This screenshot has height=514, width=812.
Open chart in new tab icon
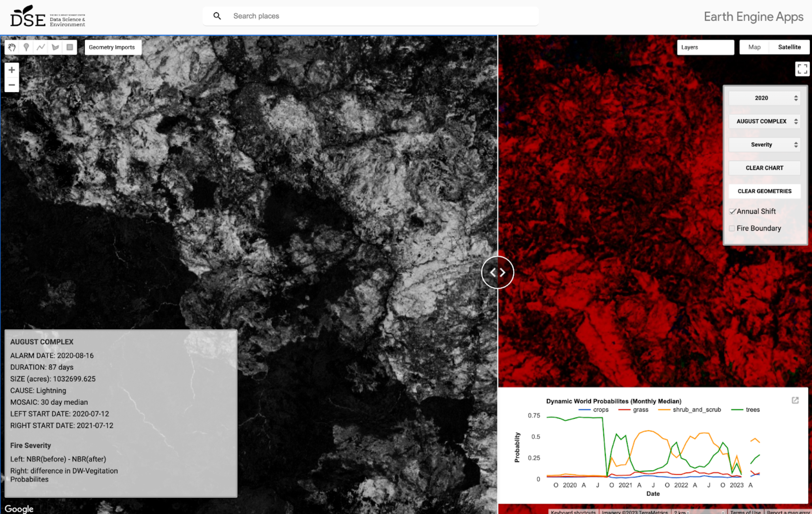pos(795,401)
